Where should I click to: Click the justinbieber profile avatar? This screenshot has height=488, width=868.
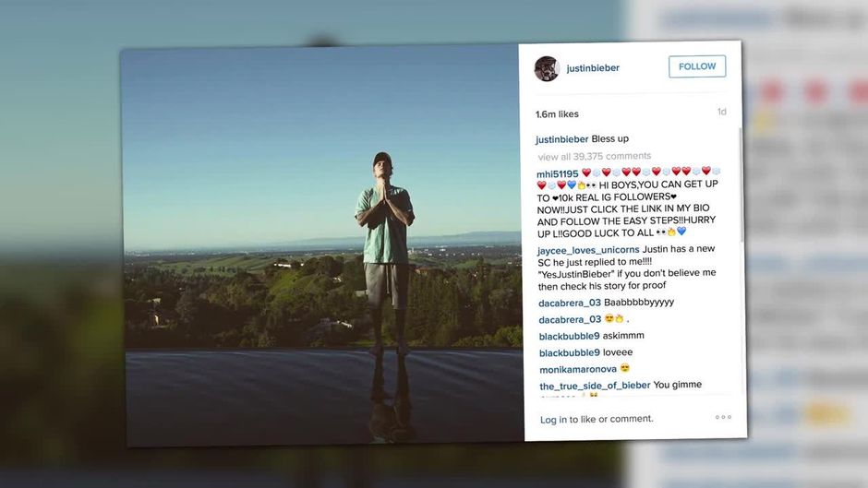click(547, 68)
